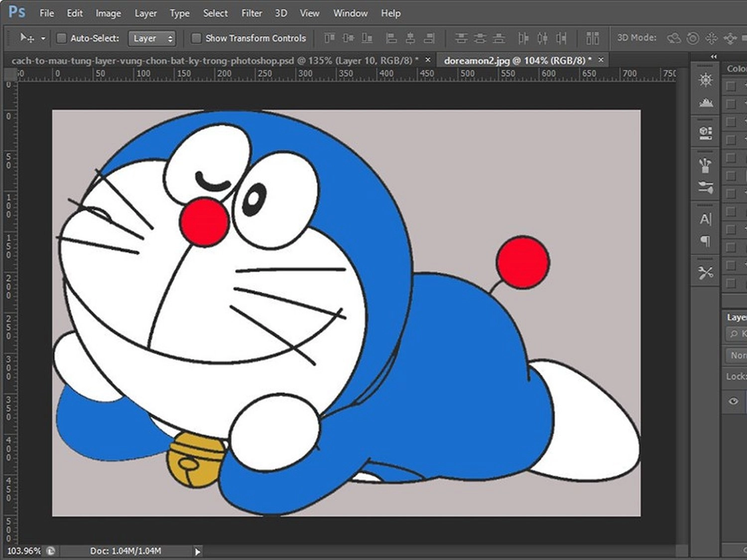The image size is (747, 560).
Task: Open the layer blend mode dropdown
Action: (736, 355)
